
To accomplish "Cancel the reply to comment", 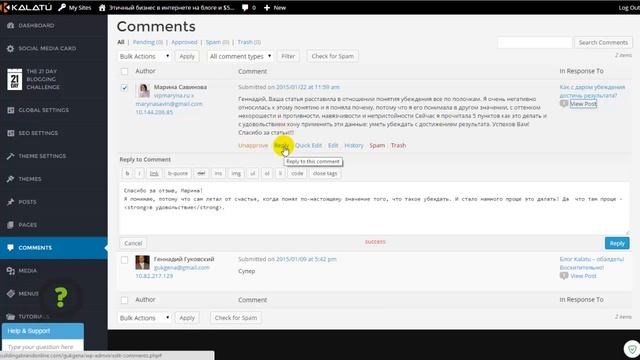I will (x=133, y=243).
